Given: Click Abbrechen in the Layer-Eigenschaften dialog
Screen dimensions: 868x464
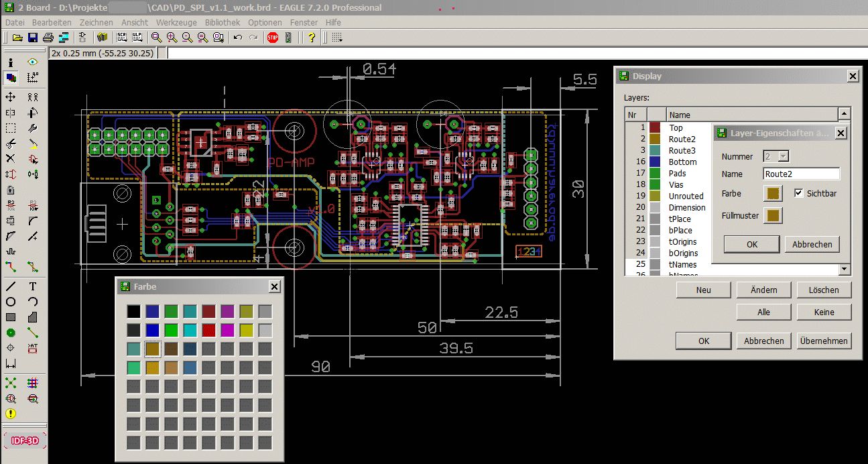Looking at the screenshot, I should click(812, 244).
